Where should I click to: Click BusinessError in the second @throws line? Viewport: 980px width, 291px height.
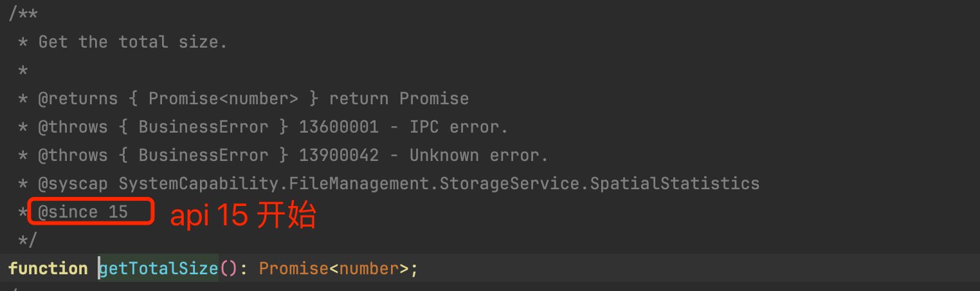click(x=203, y=155)
